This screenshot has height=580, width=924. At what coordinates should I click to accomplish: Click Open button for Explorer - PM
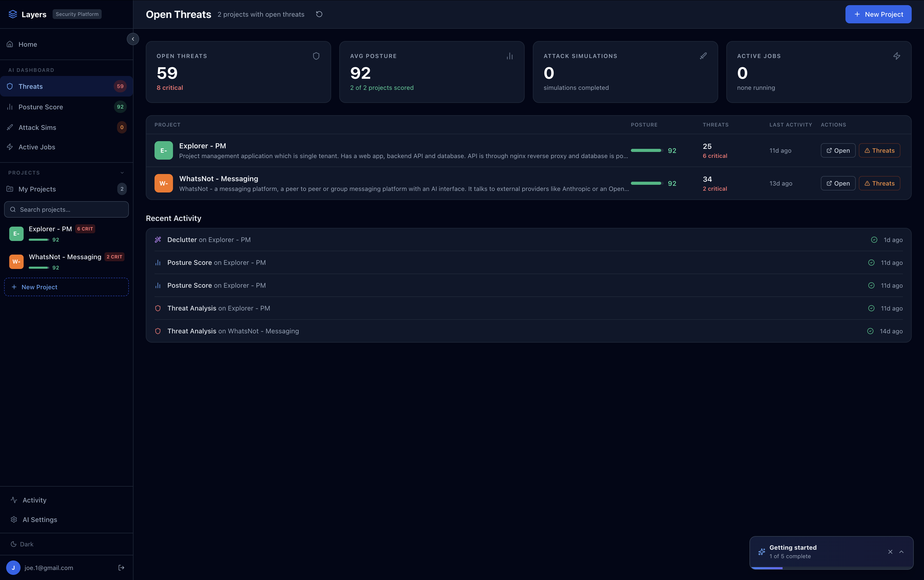click(x=838, y=150)
